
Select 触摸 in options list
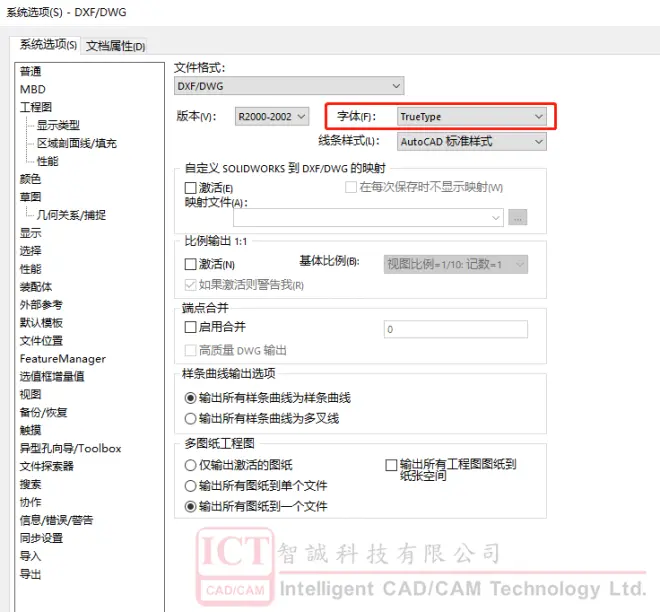point(30,430)
